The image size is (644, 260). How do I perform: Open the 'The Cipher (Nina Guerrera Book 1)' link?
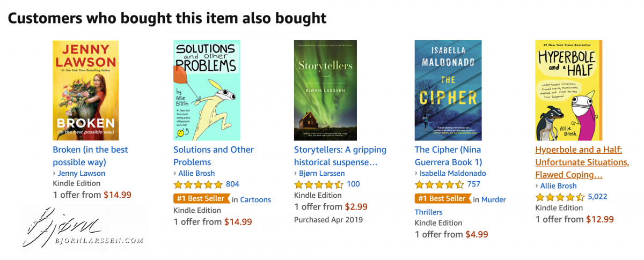449,155
